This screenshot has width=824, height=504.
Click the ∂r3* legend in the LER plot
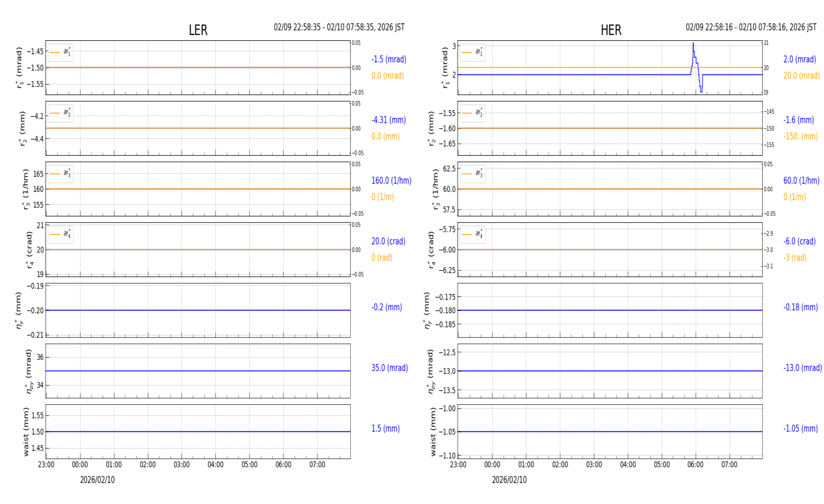[x=61, y=173]
